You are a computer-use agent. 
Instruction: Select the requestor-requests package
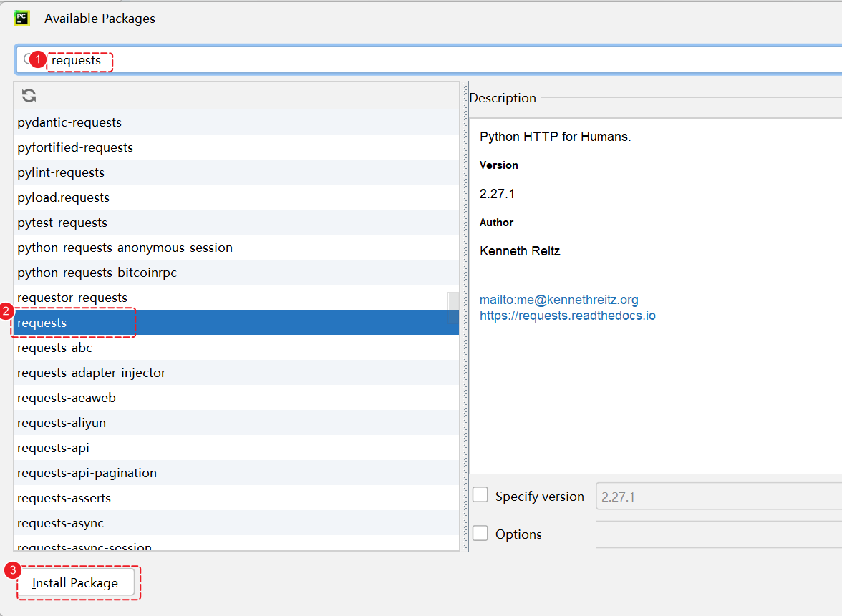(236, 298)
